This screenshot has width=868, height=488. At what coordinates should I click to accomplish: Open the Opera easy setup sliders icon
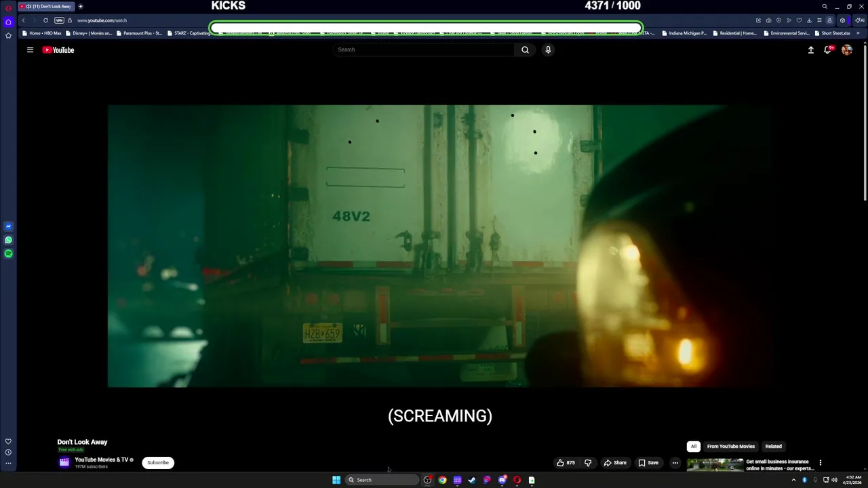tap(819, 20)
